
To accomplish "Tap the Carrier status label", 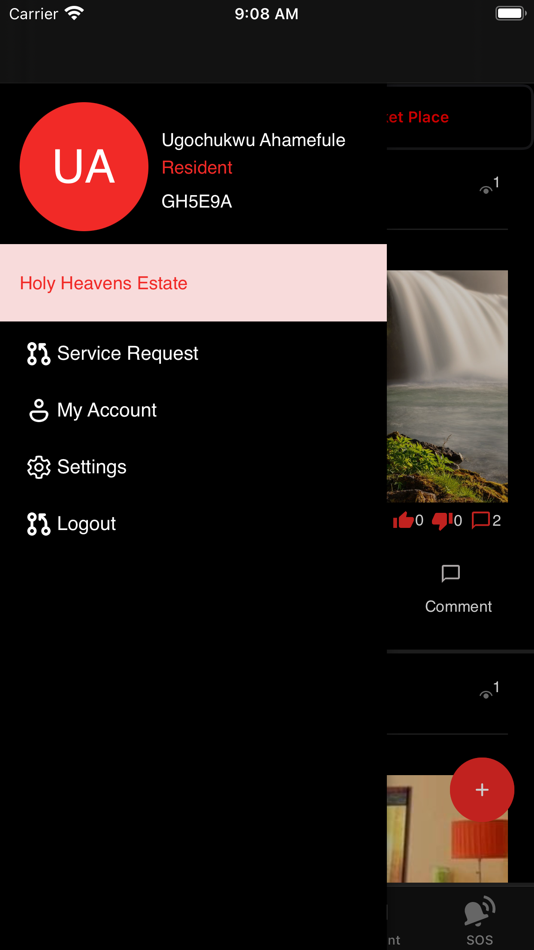I will point(35,14).
